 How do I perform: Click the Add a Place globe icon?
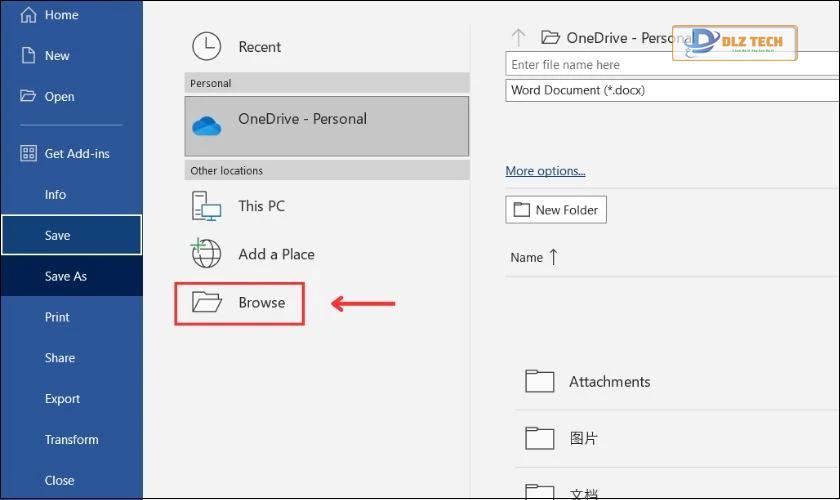tap(206, 253)
